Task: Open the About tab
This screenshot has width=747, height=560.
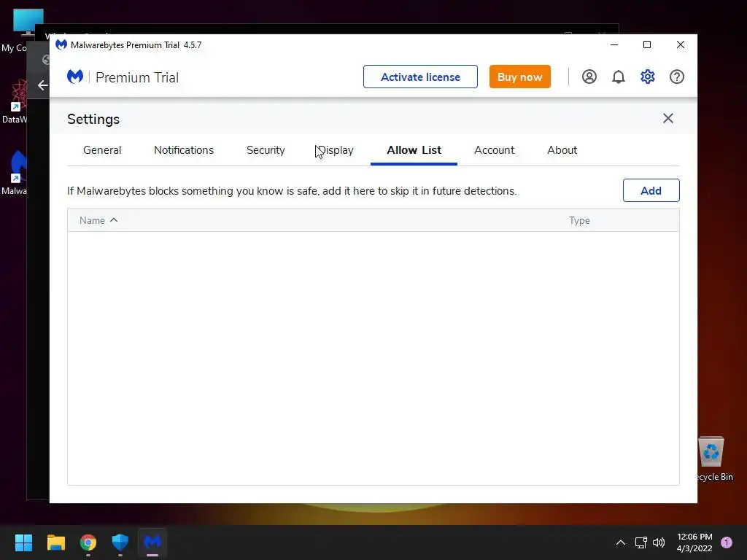Action: (x=562, y=150)
